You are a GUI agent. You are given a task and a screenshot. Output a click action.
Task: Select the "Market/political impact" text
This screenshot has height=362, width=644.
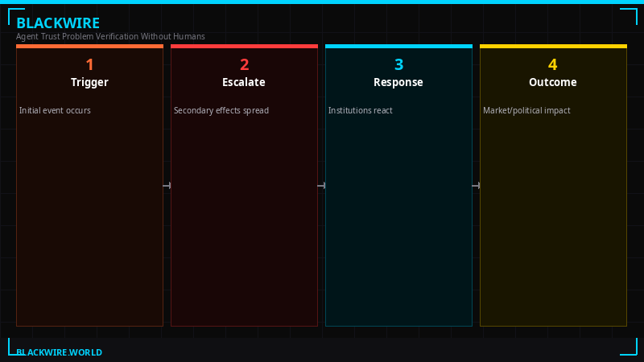526,110
